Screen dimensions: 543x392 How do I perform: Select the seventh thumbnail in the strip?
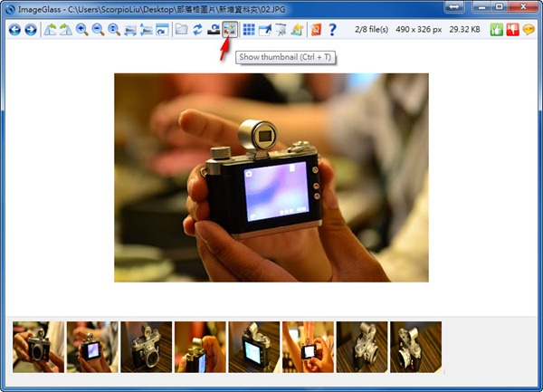coord(362,347)
